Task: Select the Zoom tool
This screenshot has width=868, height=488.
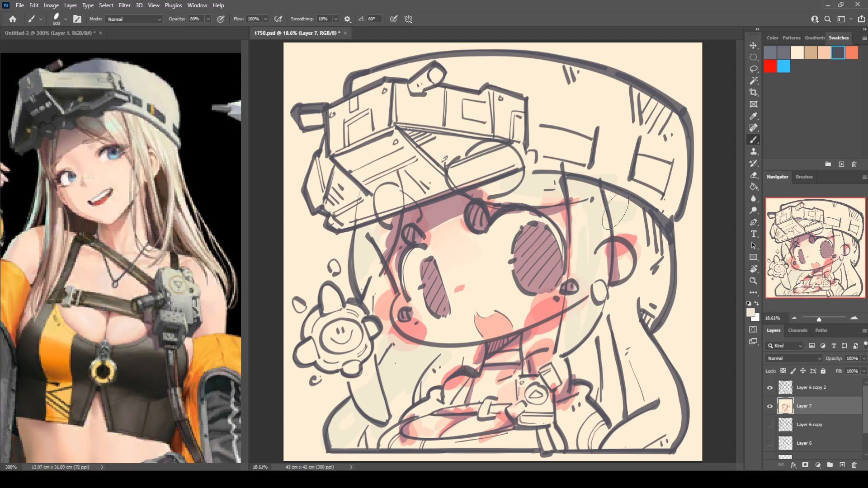Action: pyautogui.click(x=753, y=281)
